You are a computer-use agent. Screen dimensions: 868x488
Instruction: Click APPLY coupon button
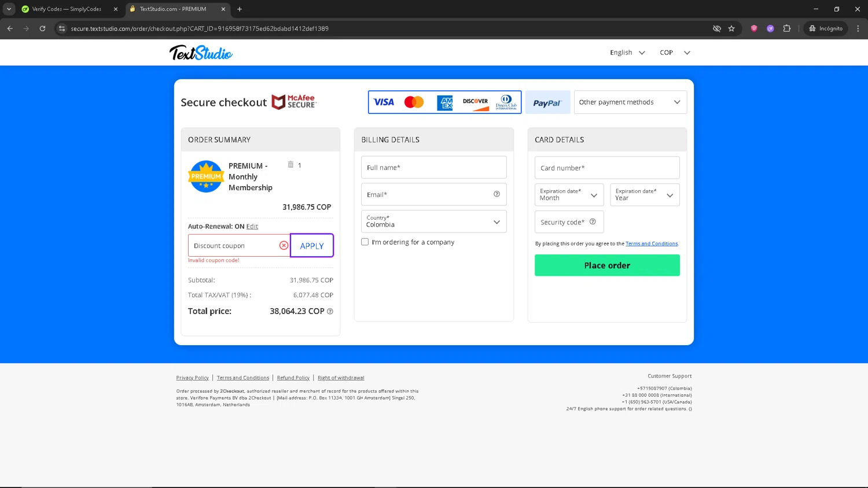click(312, 246)
